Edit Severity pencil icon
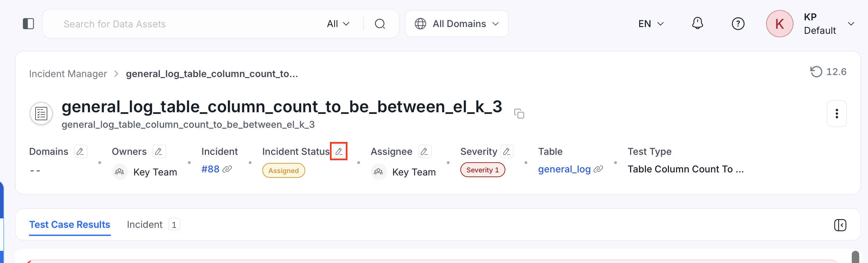This screenshot has width=868, height=263. pyautogui.click(x=507, y=151)
